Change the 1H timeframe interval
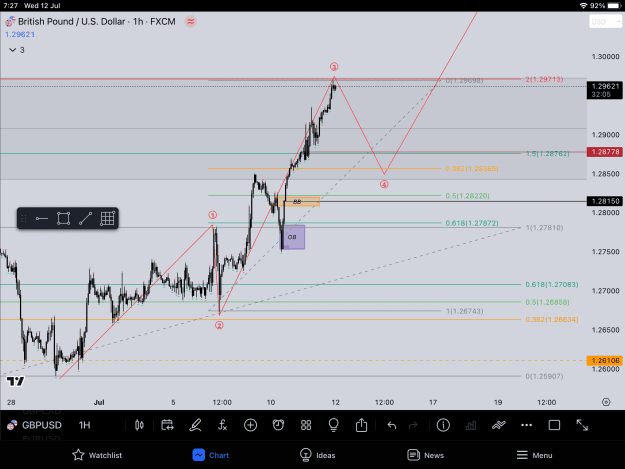This screenshot has width=625, height=469. pos(85,425)
